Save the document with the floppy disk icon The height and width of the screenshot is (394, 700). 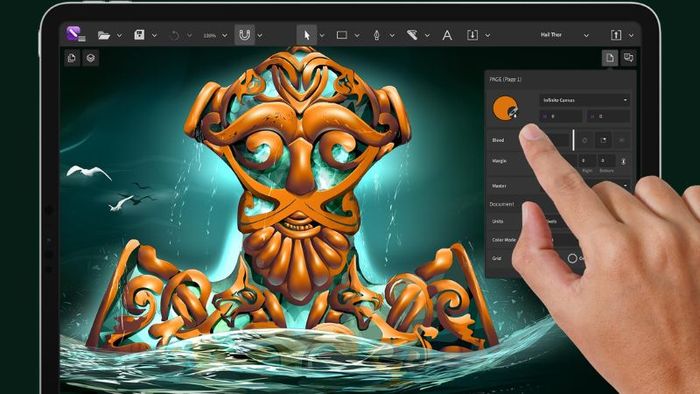pyautogui.click(x=139, y=35)
